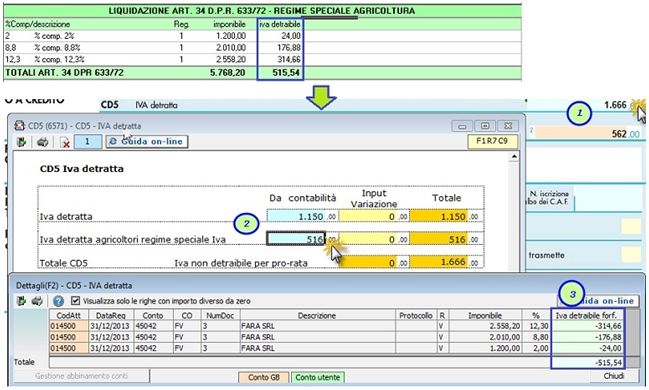Click liquidazione table imponibile value 2.558,20

231,59
